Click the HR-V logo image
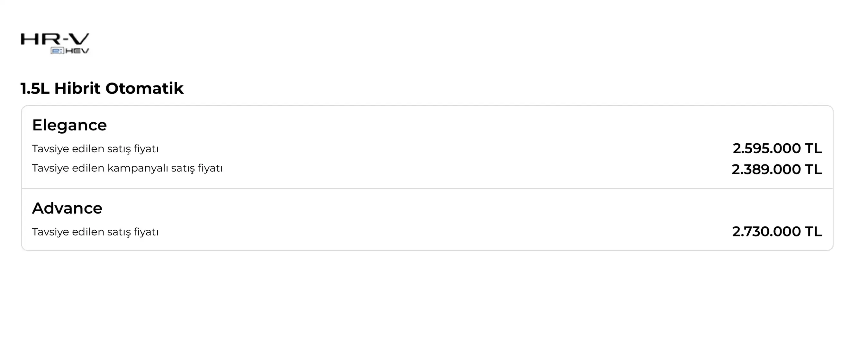The image size is (868, 363). coord(55,43)
